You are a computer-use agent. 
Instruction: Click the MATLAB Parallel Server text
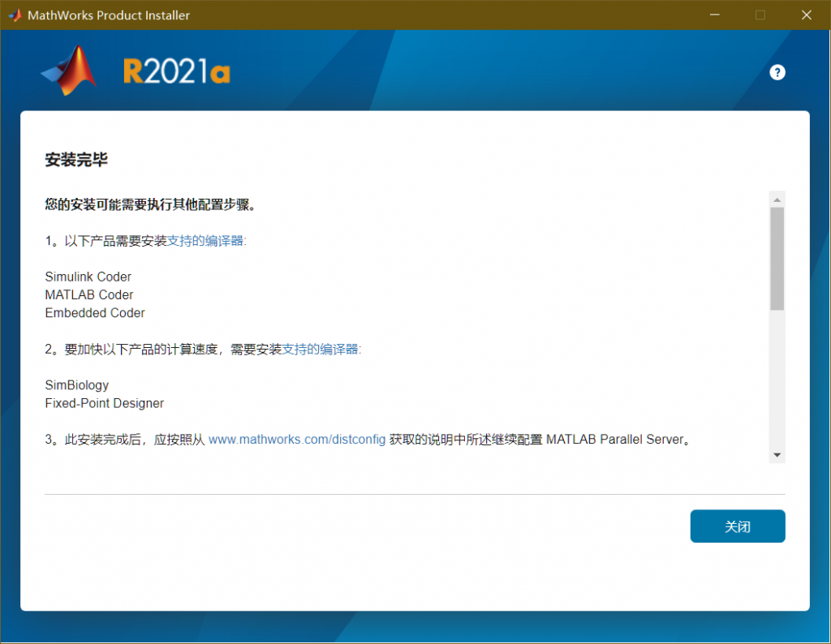[x=615, y=440]
